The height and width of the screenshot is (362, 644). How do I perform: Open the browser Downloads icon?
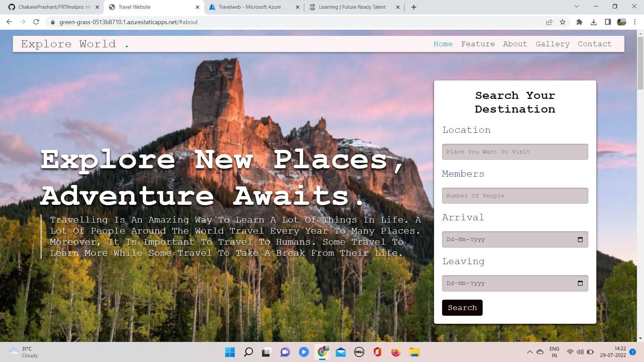593,22
